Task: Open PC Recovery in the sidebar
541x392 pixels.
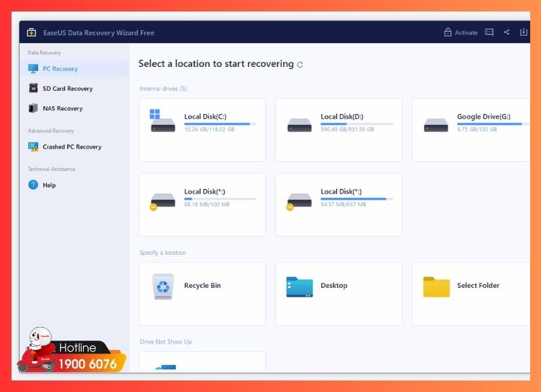Action: tap(74, 69)
